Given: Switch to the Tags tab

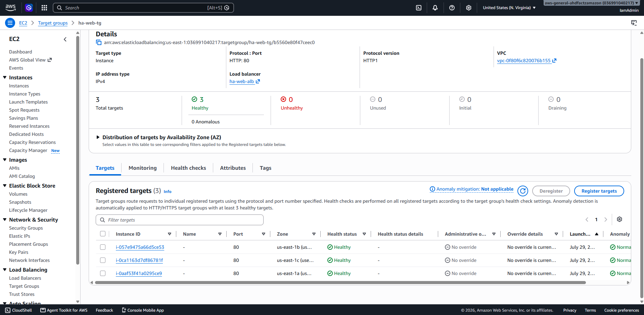Looking at the screenshot, I should (x=265, y=168).
